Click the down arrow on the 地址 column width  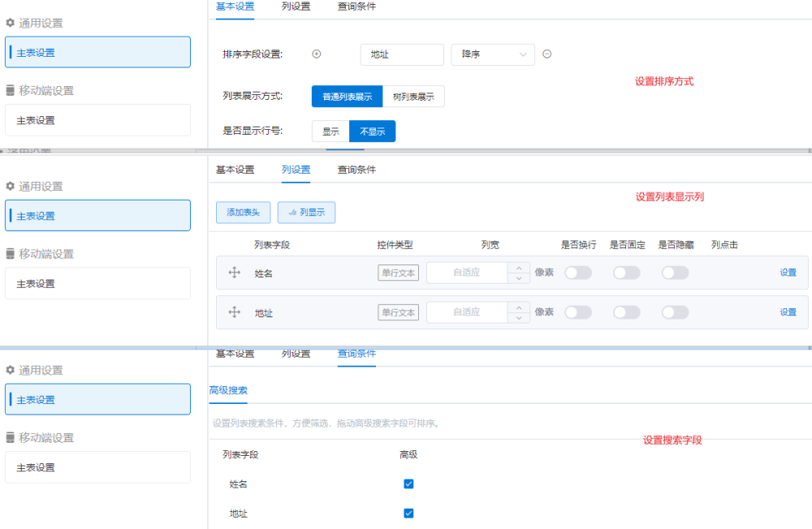coord(519,318)
